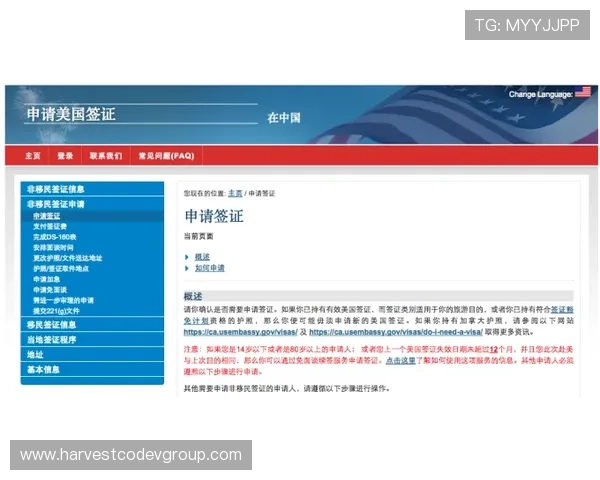Click the arrow bullet beside 如何申请

click(x=187, y=268)
